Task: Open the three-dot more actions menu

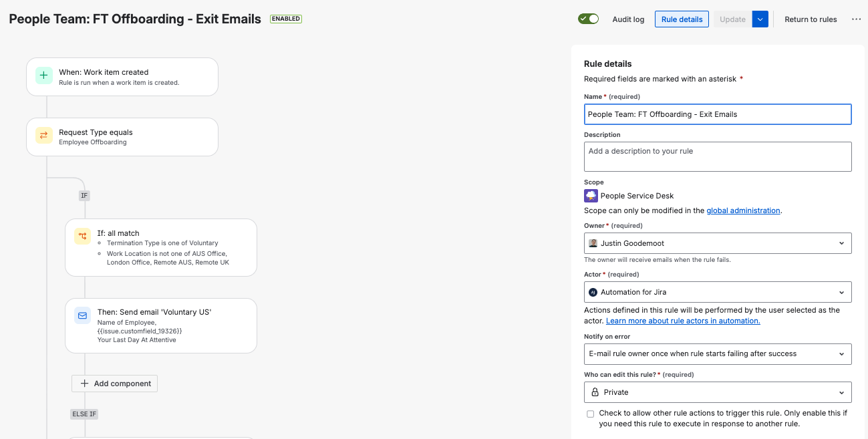Action: 856,19
